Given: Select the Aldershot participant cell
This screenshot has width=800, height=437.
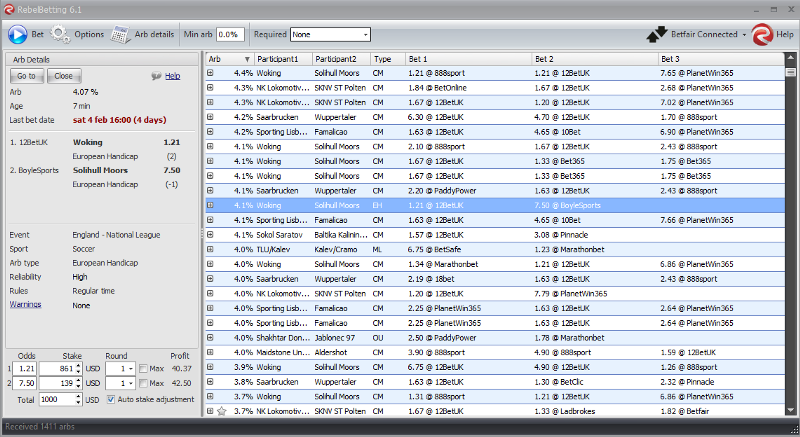Looking at the screenshot, I should click(x=331, y=352).
